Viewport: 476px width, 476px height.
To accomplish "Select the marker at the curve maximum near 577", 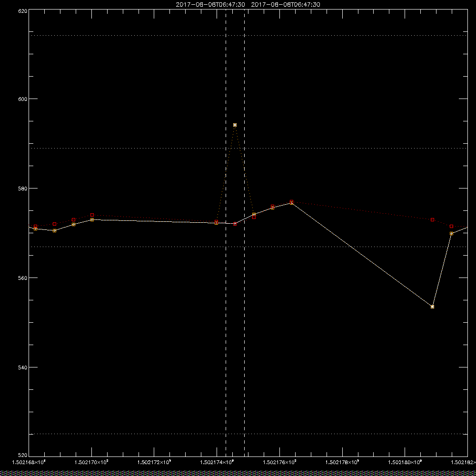I will pos(291,202).
